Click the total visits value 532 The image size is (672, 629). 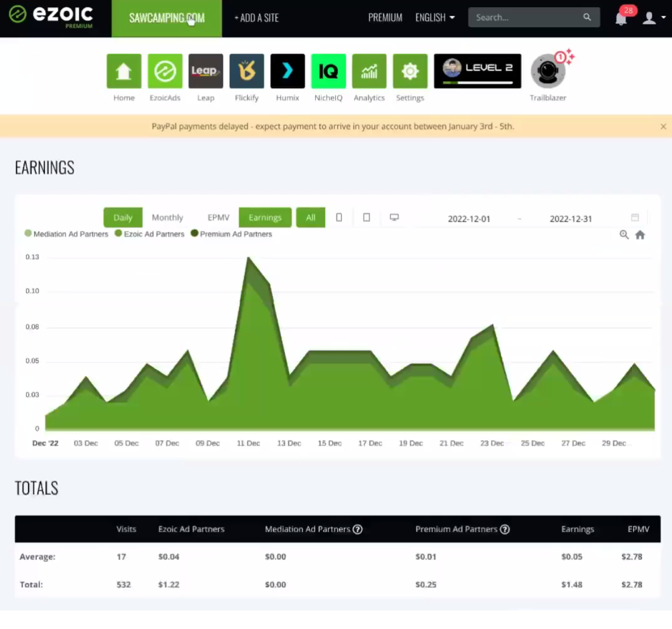point(124,584)
